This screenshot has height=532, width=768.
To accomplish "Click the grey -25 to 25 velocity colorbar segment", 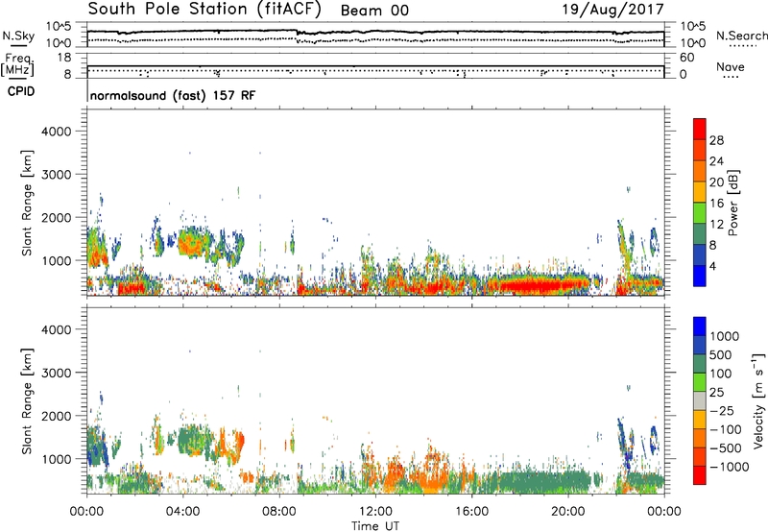I will point(700,401).
